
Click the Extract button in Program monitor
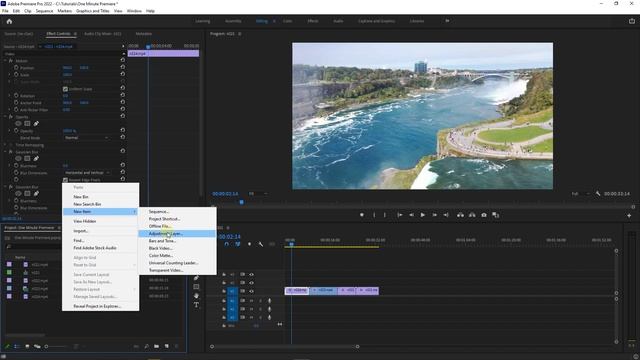coord(472,215)
